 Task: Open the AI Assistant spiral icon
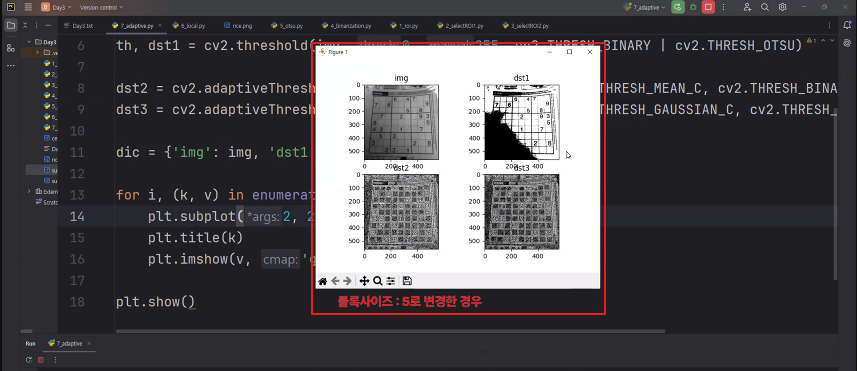pyautogui.click(x=846, y=44)
